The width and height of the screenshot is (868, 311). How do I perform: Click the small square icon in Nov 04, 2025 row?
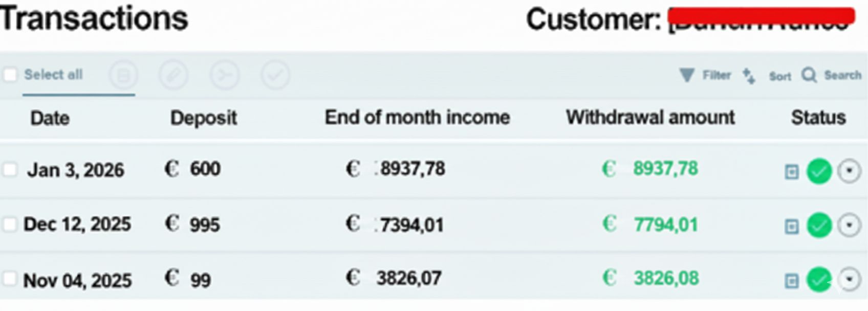[791, 280]
